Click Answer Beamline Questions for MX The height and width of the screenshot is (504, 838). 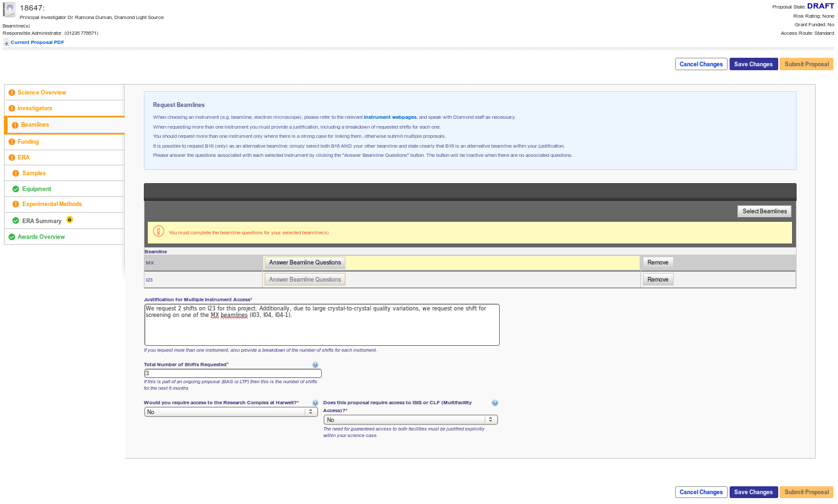tap(305, 262)
